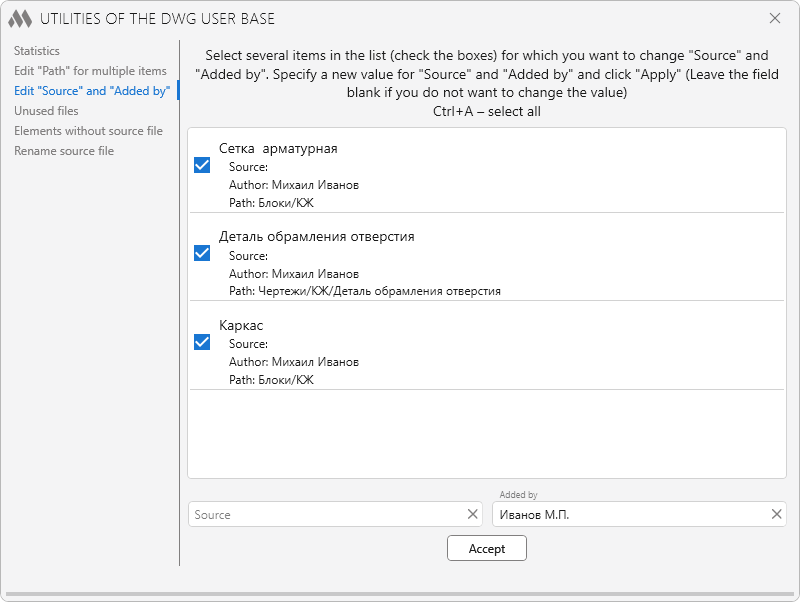Click Author line of Сетка арматурная item
800x602 pixels.
[294, 185]
